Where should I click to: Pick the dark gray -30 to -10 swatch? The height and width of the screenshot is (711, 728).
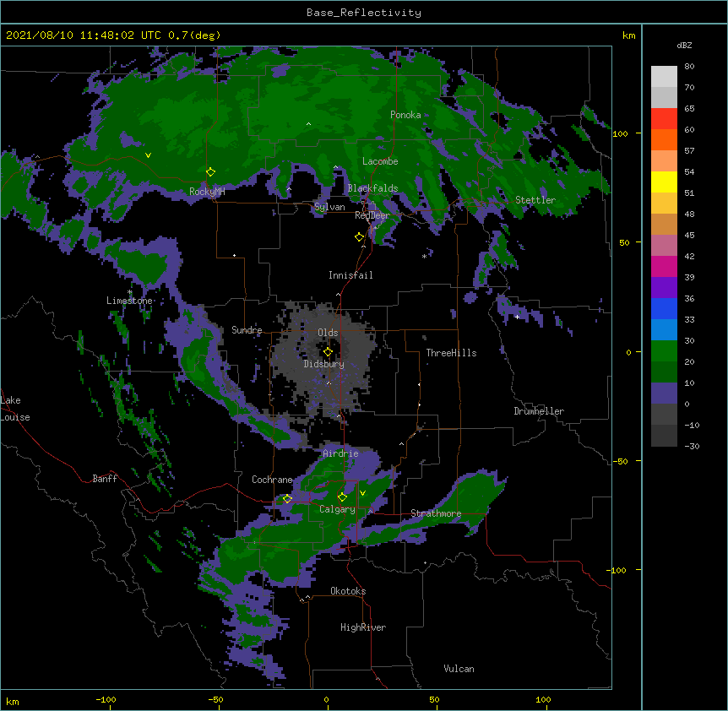click(664, 436)
